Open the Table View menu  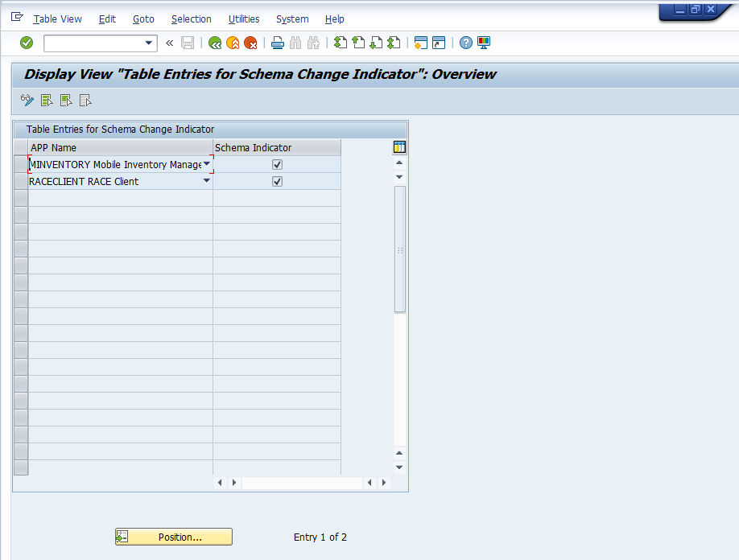coord(57,19)
